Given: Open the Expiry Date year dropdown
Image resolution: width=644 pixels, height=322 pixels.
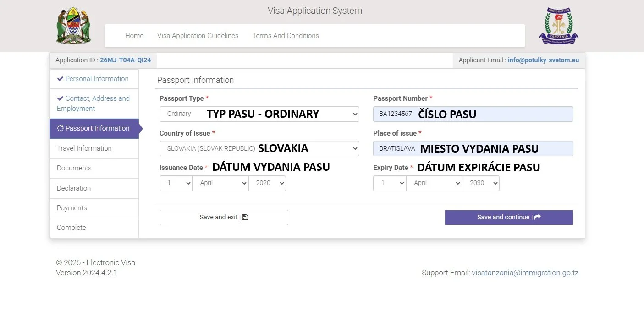Looking at the screenshot, I should pyautogui.click(x=481, y=183).
